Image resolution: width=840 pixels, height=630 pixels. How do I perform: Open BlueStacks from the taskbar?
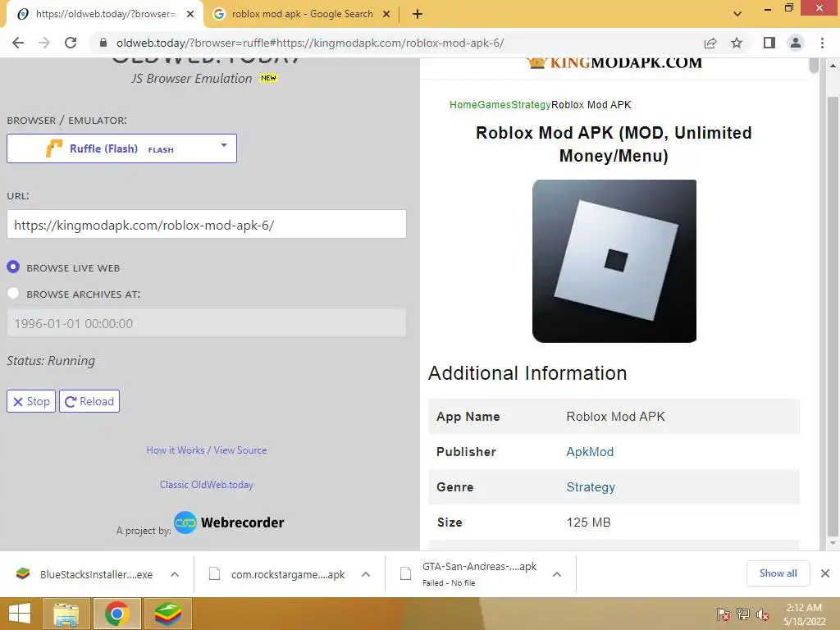[167, 614]
